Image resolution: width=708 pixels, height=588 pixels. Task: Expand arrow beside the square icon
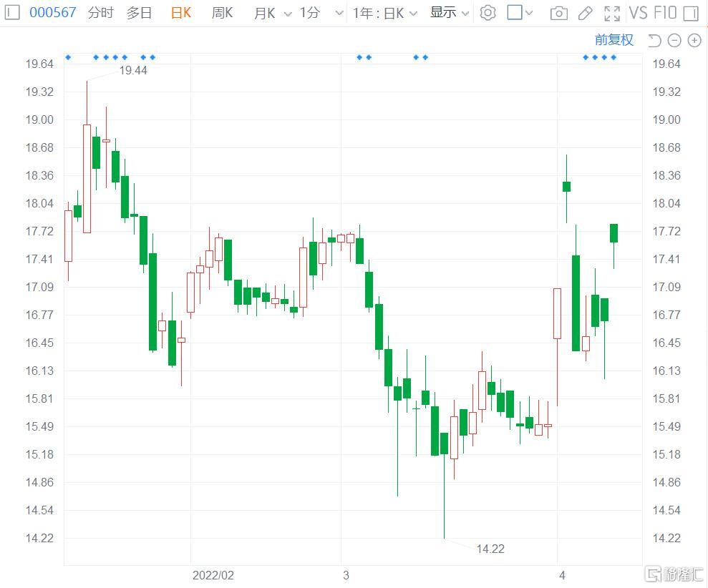coord(529,13)
